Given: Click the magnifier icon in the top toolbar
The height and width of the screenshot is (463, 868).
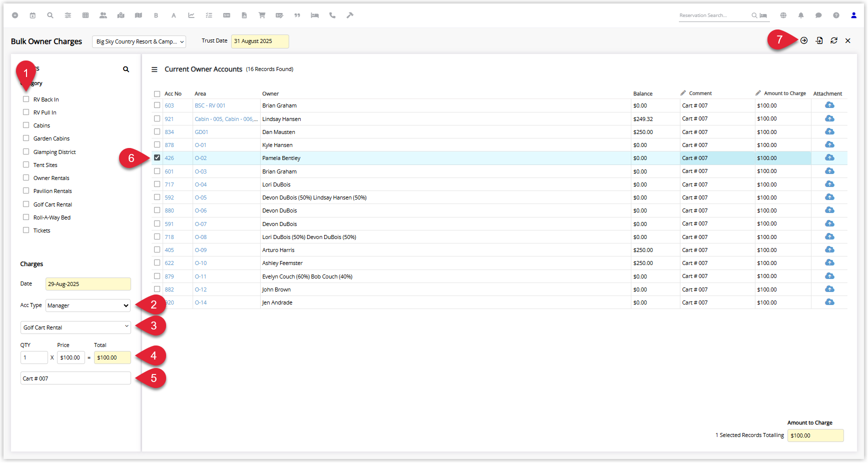Looking at the screenshot, I should pos(50,15).
